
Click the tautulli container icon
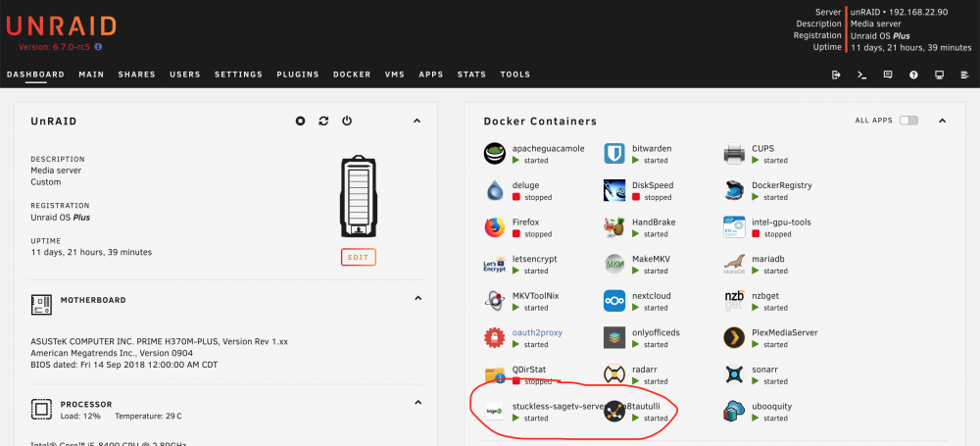pos(614,412)
